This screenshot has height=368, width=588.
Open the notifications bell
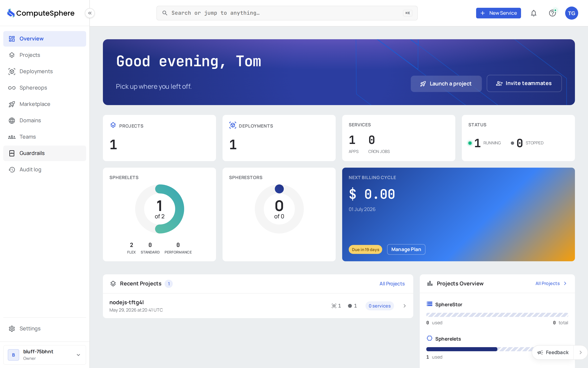(533, 13)
